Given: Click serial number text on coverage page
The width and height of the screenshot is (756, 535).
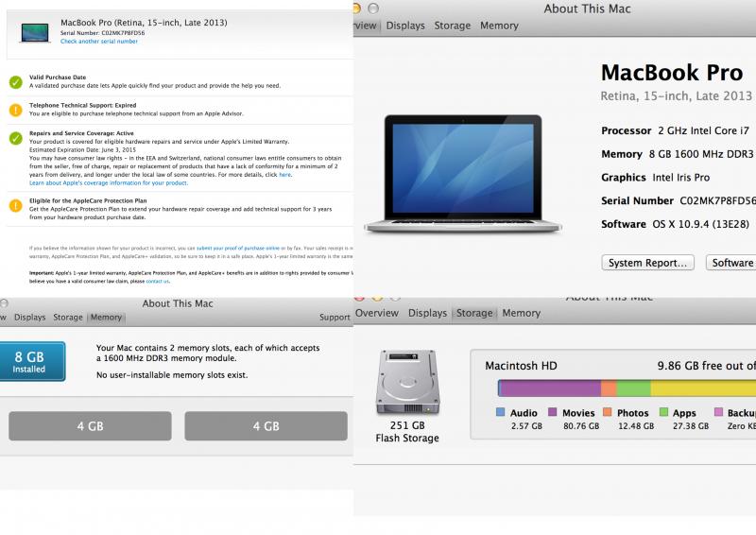Looking at the screenshot, I should click(x=102, y=33).
